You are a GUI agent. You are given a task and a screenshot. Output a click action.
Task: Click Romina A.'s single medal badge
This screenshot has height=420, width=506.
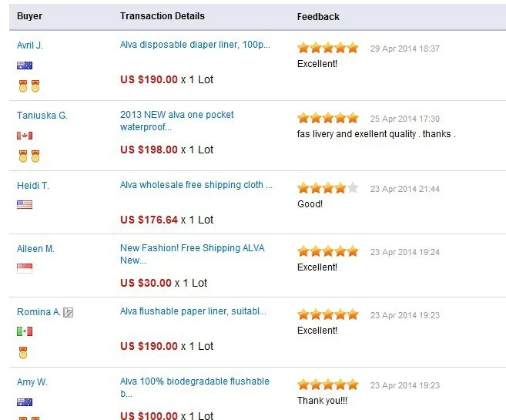coord(23,352)
